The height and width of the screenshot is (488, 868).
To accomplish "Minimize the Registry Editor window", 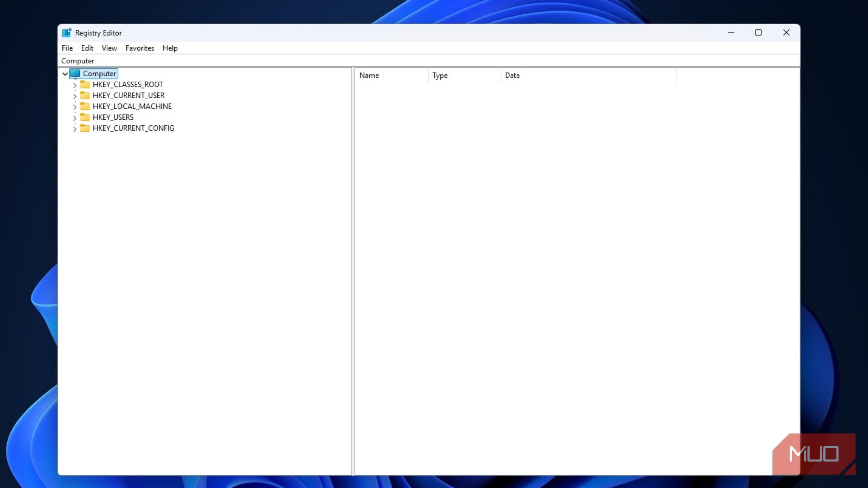I will (x=731, y=33).
